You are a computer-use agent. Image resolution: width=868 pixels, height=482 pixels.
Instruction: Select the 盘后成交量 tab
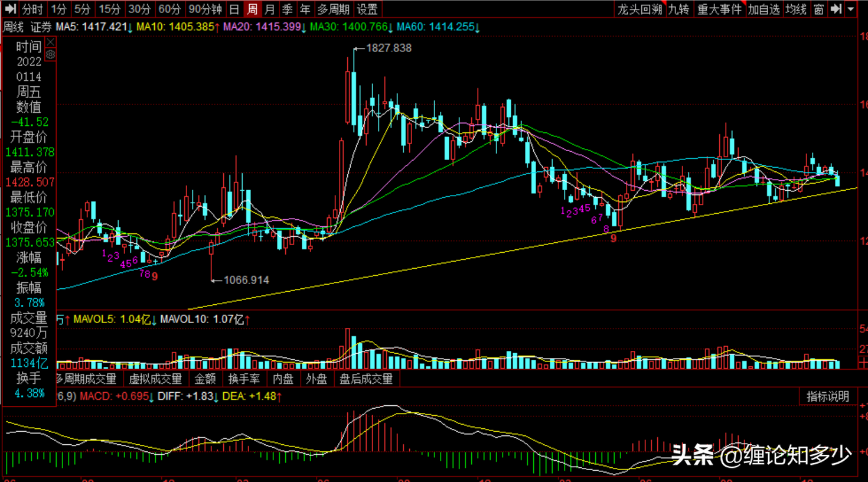tap(366, 379)
